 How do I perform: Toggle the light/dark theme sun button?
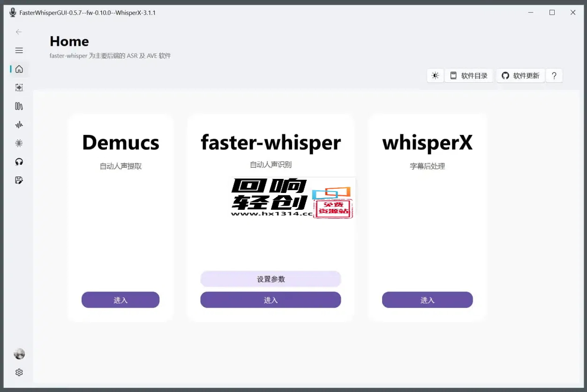point(436,75)
